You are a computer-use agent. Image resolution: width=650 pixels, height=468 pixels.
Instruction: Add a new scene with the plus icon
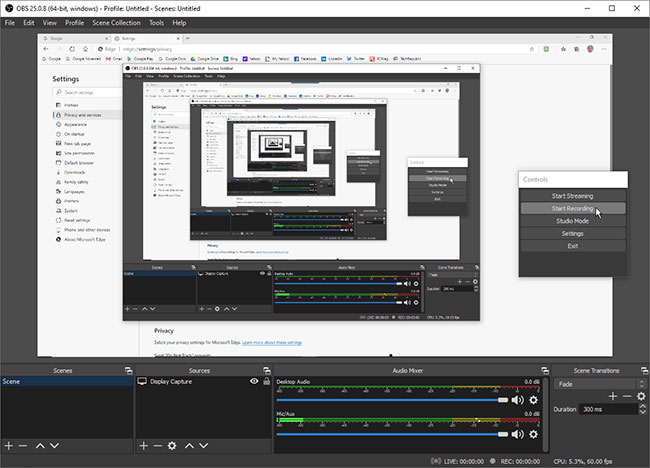[x=8, y=445]
